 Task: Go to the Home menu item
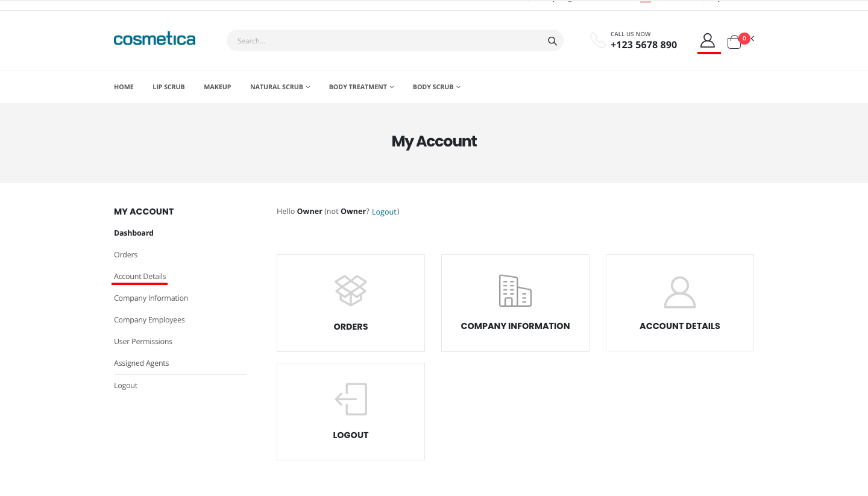124,87
